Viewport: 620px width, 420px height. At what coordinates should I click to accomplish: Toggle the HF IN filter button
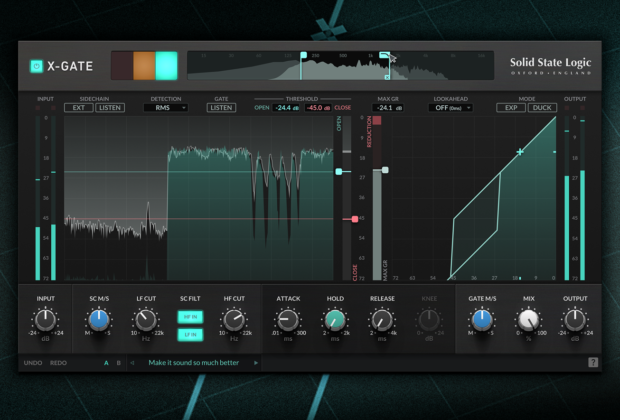point(190,317)
